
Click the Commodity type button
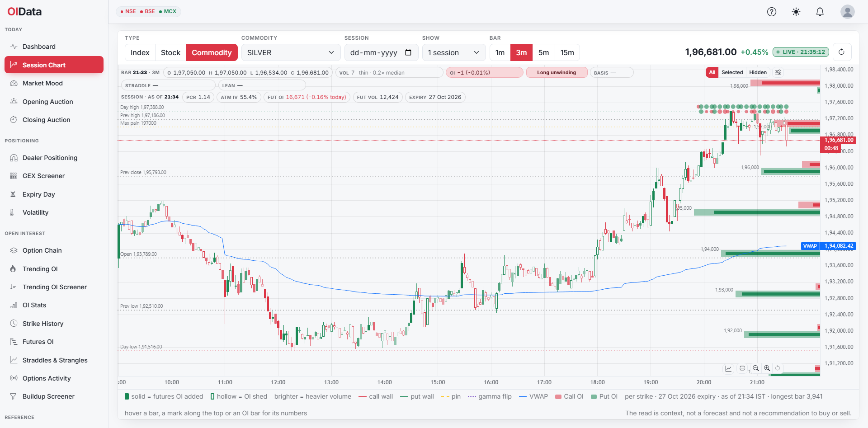click(x=212, y=52)
